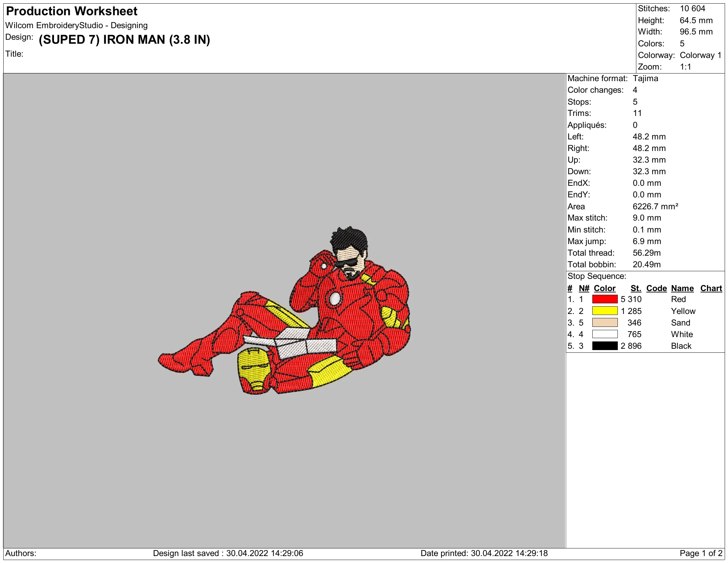Screen dimensions: 728x563
Task: Click the Left value '48.2 mm'
Action: click(649, 137)
